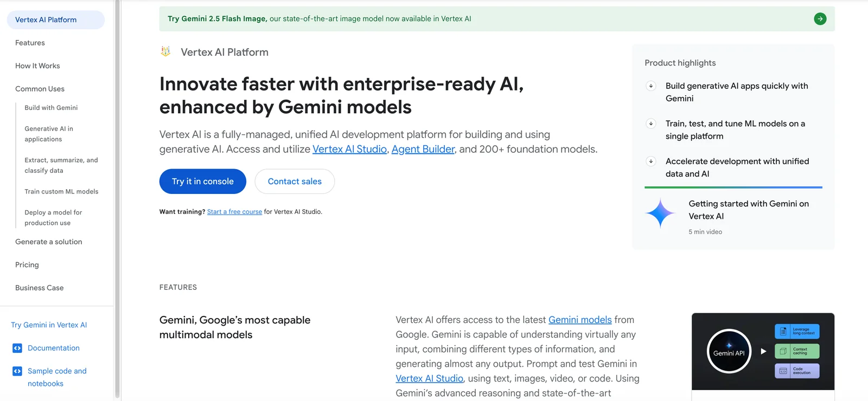Click the Context caching icon in thumbnail

(x=783, y=351)
